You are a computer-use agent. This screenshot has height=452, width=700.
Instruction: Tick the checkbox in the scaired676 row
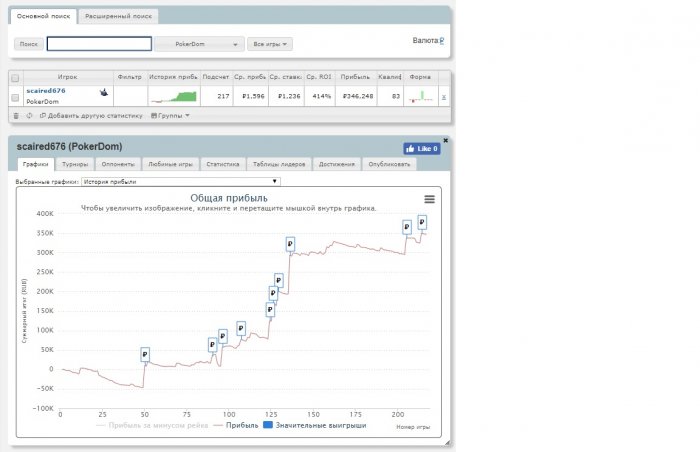15,96
